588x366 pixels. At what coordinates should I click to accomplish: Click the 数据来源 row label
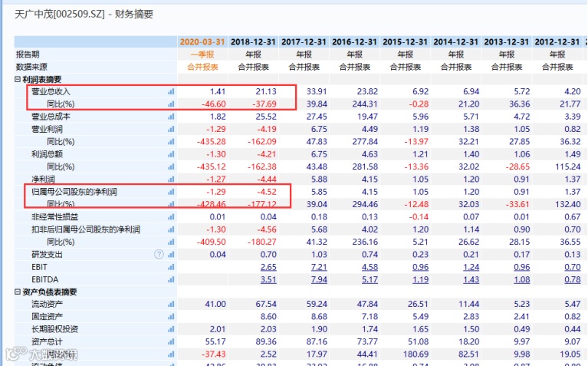click(31, 68)
